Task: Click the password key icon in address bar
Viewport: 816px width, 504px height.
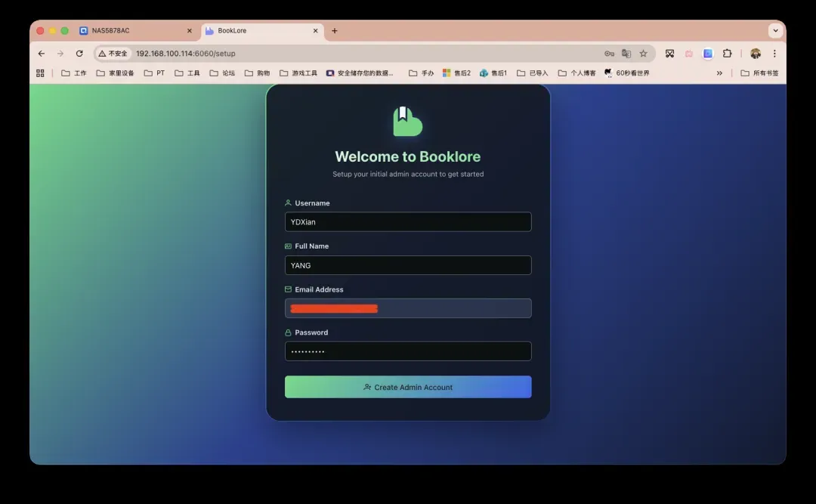Action: click(x=609, y=54)
